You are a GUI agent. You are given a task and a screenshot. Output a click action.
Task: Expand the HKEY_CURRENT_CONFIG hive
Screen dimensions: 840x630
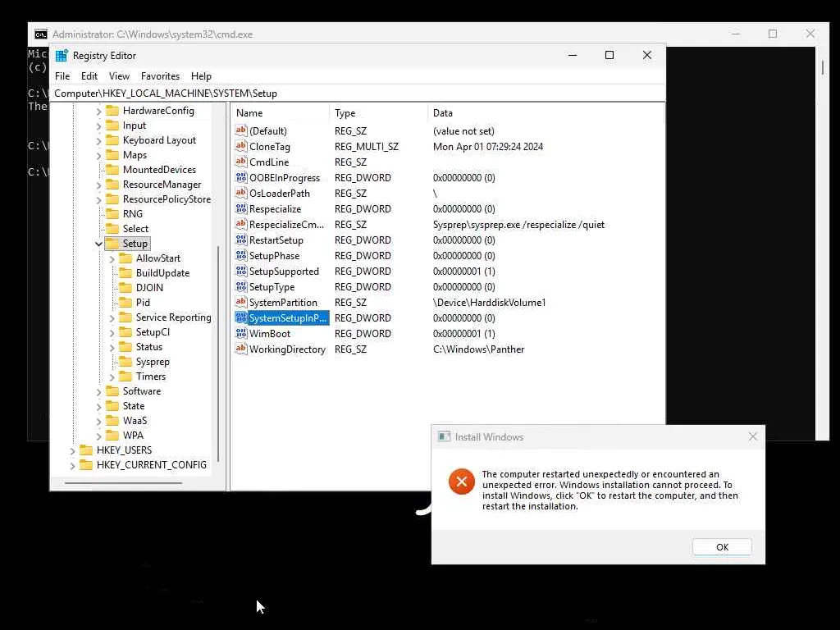(x=72, y=466)
